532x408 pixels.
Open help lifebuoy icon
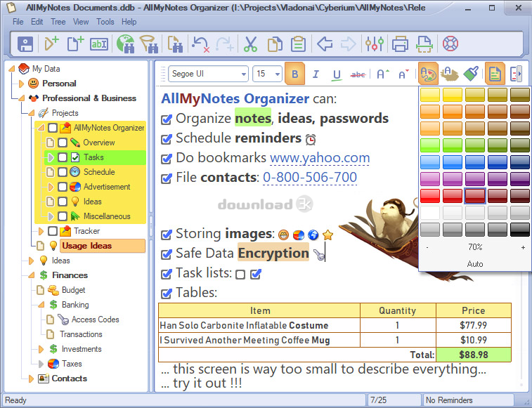pyautogui.click(x=450, y=44)
